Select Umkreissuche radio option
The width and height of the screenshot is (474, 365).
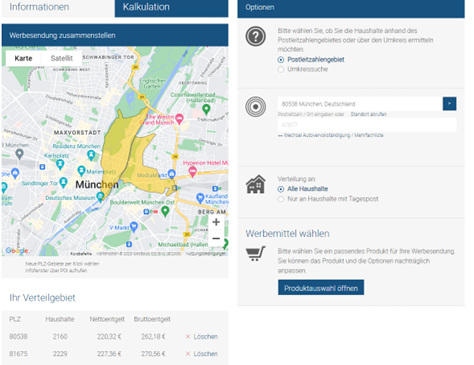click(x=281, y=69)
